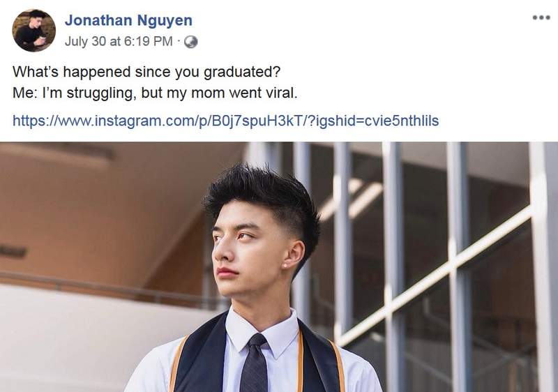This screenshot has height=392, width=558.
Task: Open the poster's round profile picture
Action: [x=33, y=31]
